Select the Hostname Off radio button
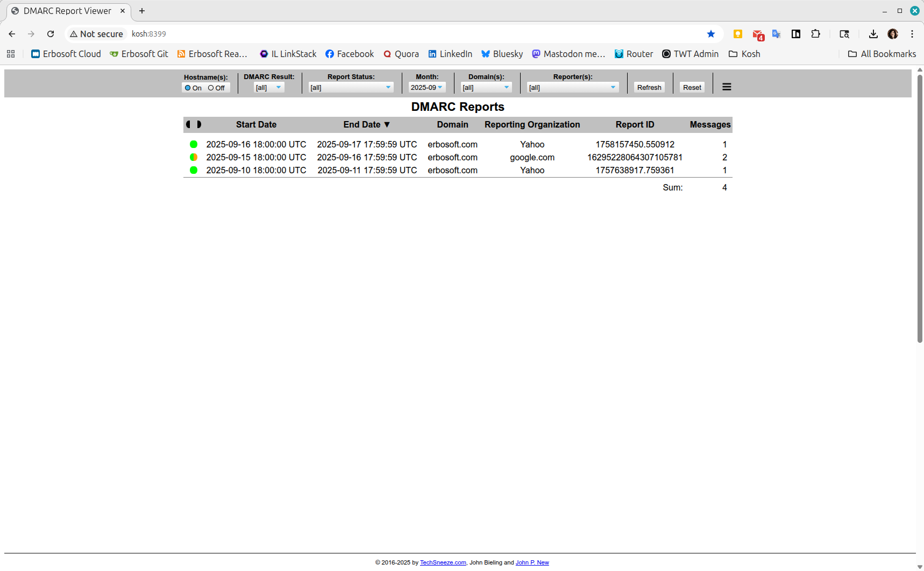The image size is (924, 571). tap(211, 88)
